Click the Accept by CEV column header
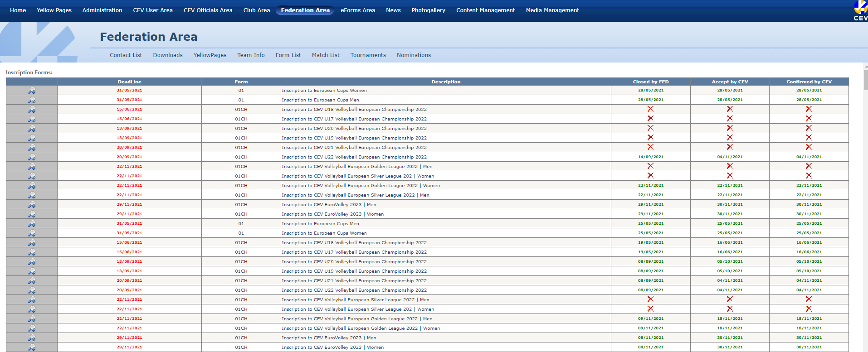This screenshot has height=352, width=868. coord(730,82)
